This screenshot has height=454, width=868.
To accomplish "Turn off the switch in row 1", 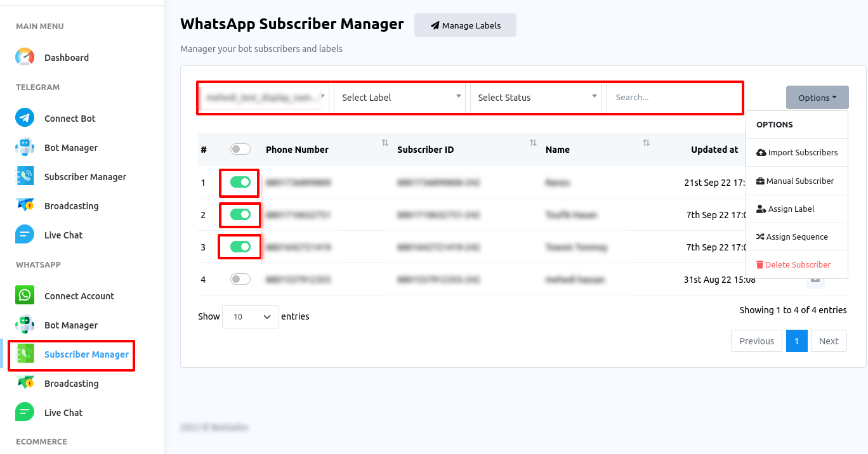I will 240,183.
